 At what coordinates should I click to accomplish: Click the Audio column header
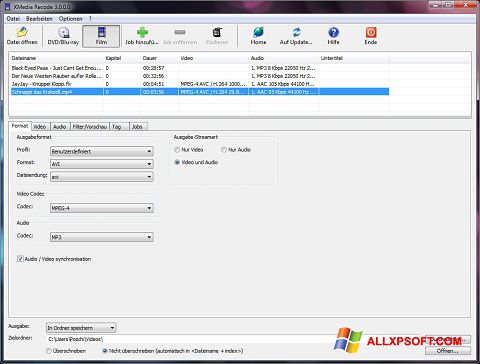(x=283, y=58)
